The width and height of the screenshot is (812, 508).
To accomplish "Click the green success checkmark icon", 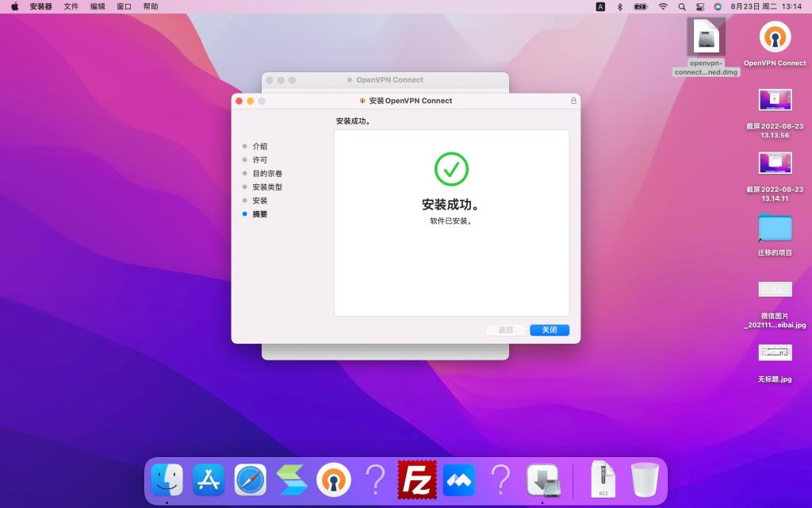I will (x=451, y=169).
